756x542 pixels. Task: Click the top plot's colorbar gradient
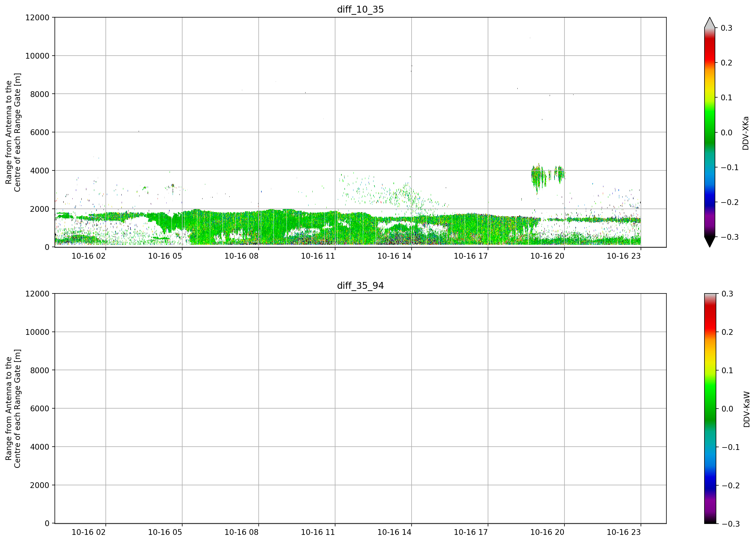[x=710, y=132]
